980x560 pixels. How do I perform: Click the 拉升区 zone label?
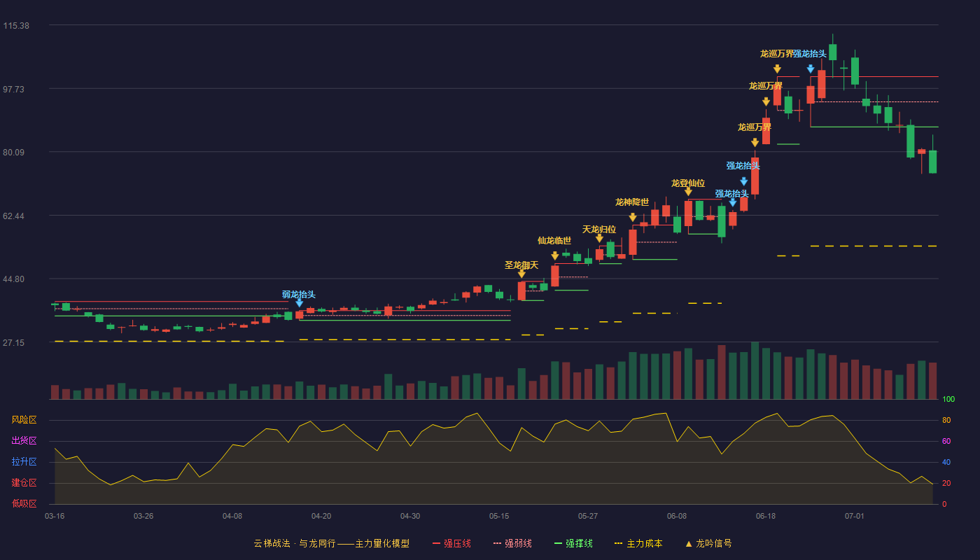click(24, 462)
